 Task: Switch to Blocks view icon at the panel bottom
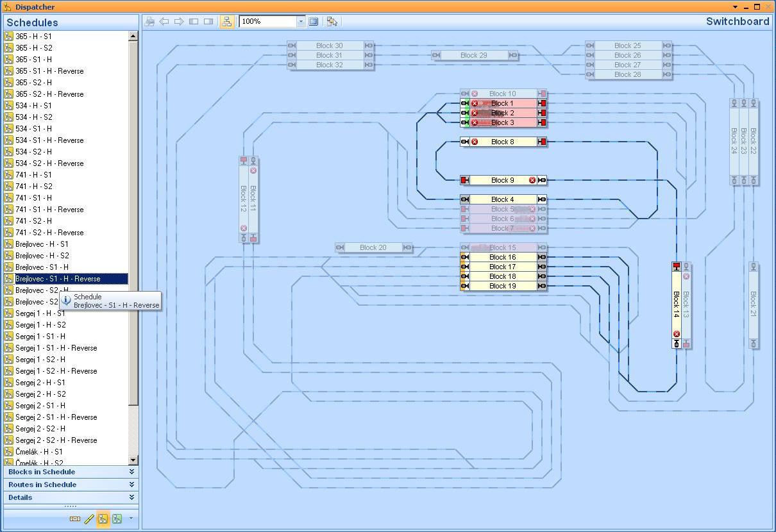[75, 519]
